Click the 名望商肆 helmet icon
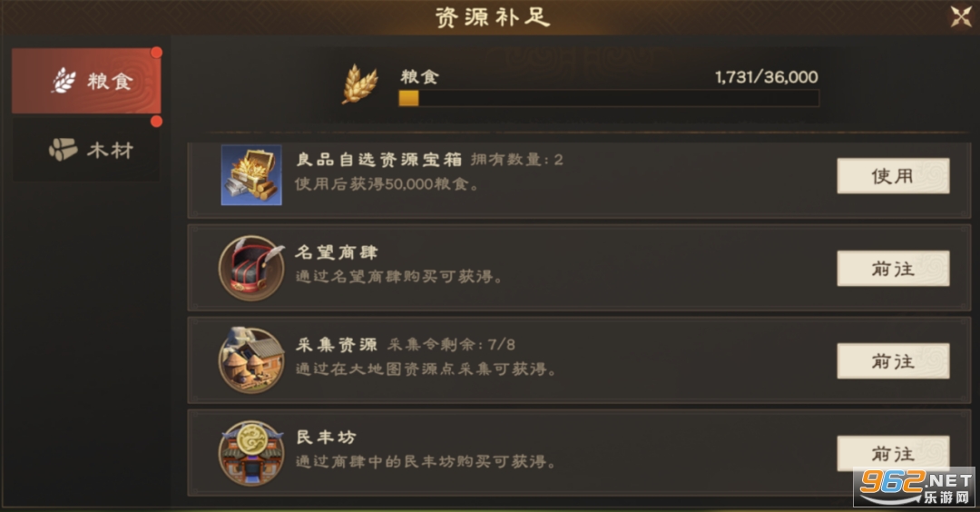980x512 pixels. click(251, 268)
